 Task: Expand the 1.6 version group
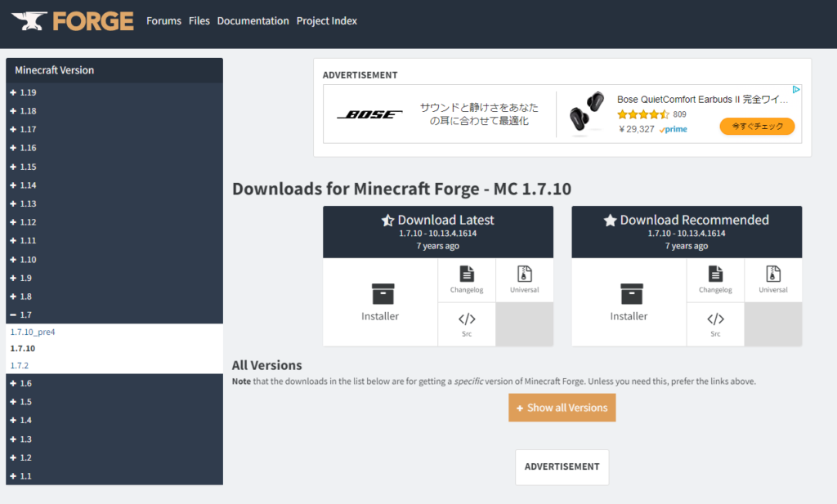coord(114,383)
